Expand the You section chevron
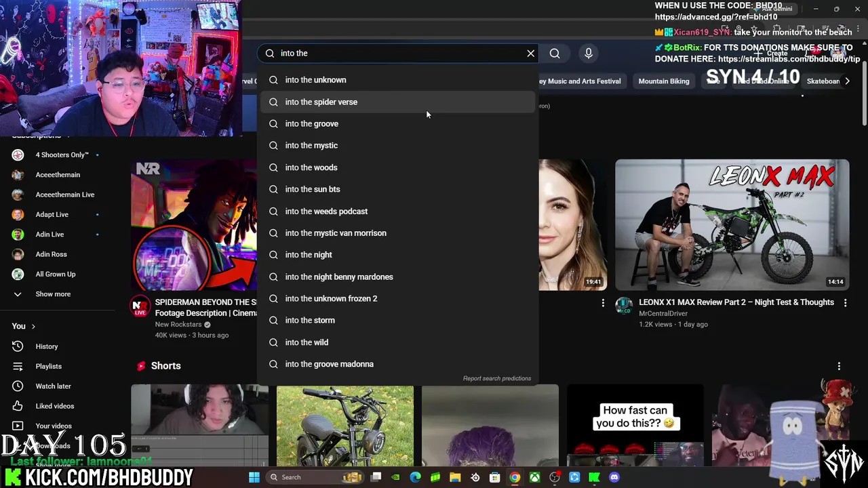The width and height of the screenshot is (868, 488). tap(33, 327)
